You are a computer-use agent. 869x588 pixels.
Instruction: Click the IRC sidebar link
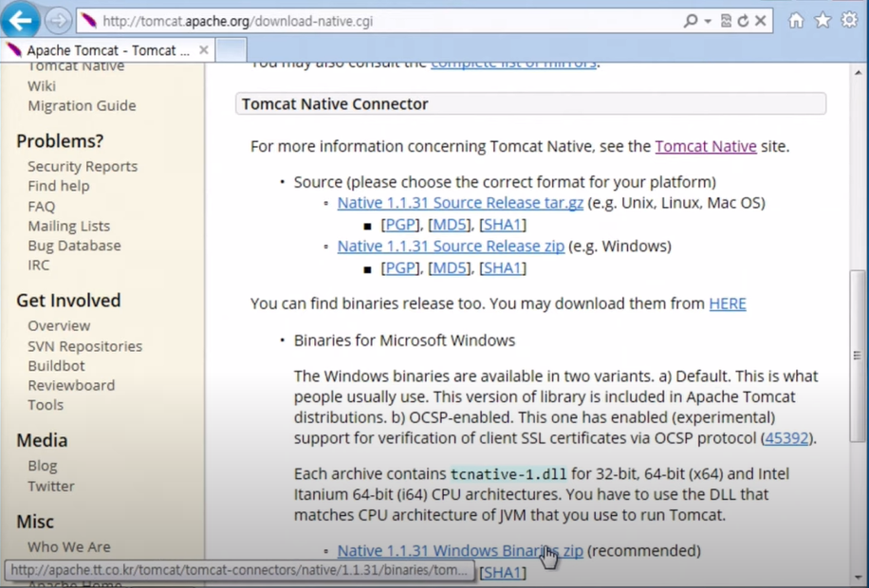point(38,265)
